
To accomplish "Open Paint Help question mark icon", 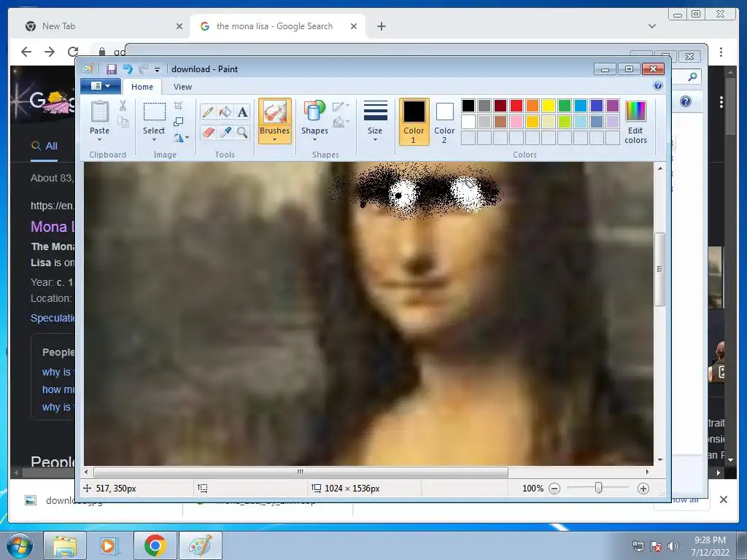I will pos(658,86).
